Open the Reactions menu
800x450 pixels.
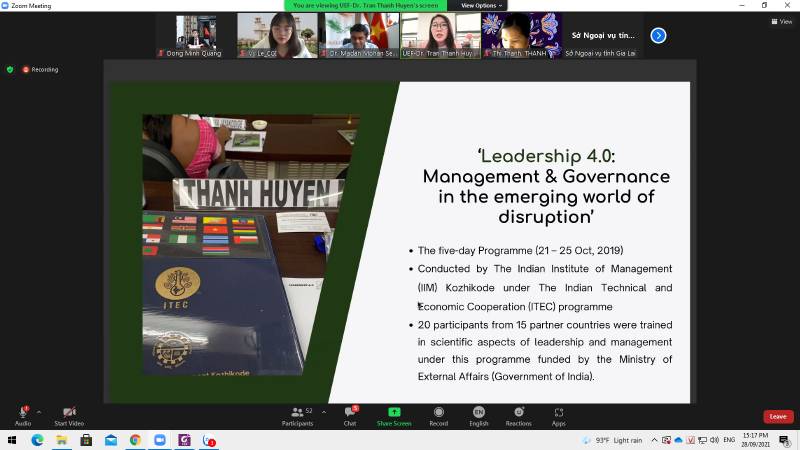pyautogui.click(x=518, y=415)
